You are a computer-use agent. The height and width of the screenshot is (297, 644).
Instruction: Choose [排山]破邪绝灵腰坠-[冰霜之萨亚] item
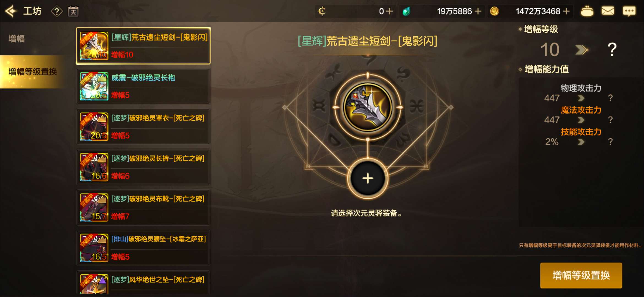coord(143,248)
